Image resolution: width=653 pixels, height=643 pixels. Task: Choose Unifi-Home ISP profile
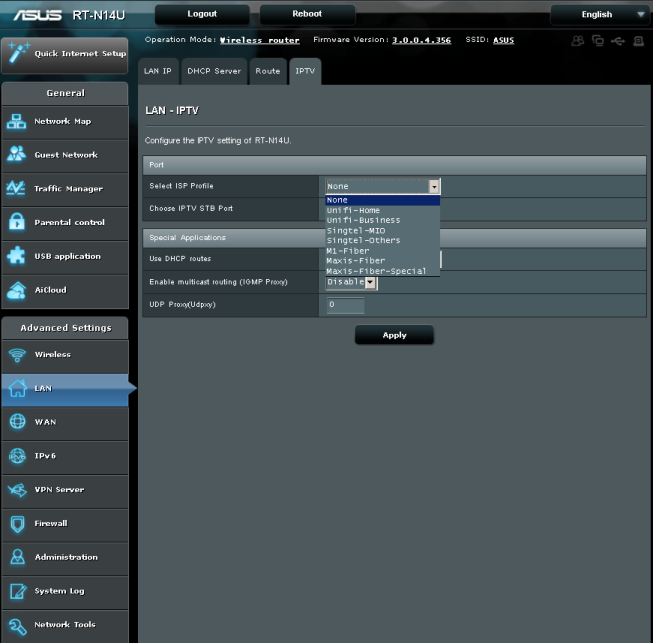pyautogui.click(x=382, y=210)
